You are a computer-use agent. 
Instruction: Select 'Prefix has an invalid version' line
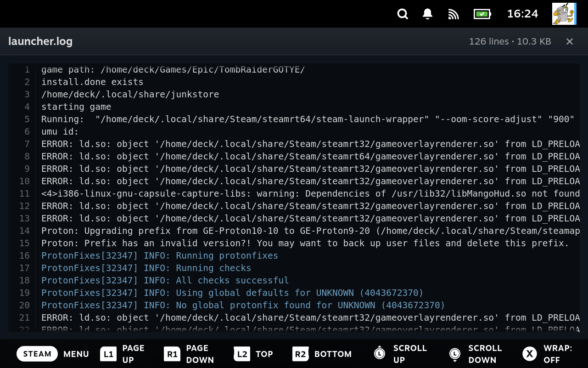305,243
